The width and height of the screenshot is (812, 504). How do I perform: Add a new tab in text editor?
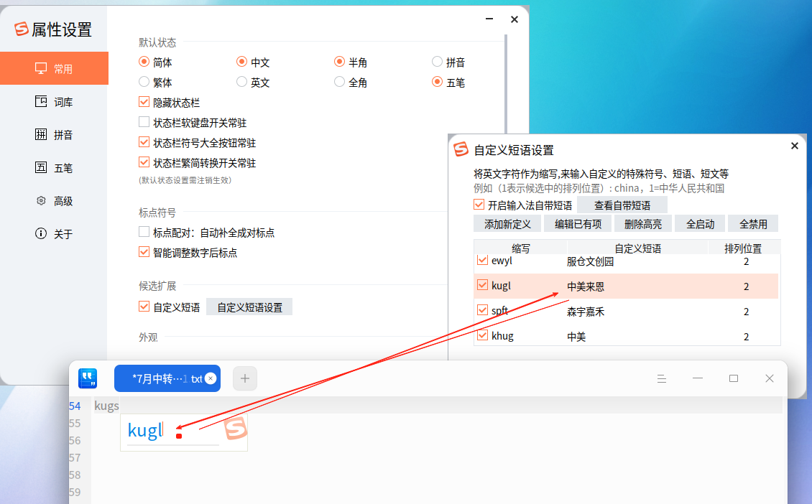[x=245, y=379]
